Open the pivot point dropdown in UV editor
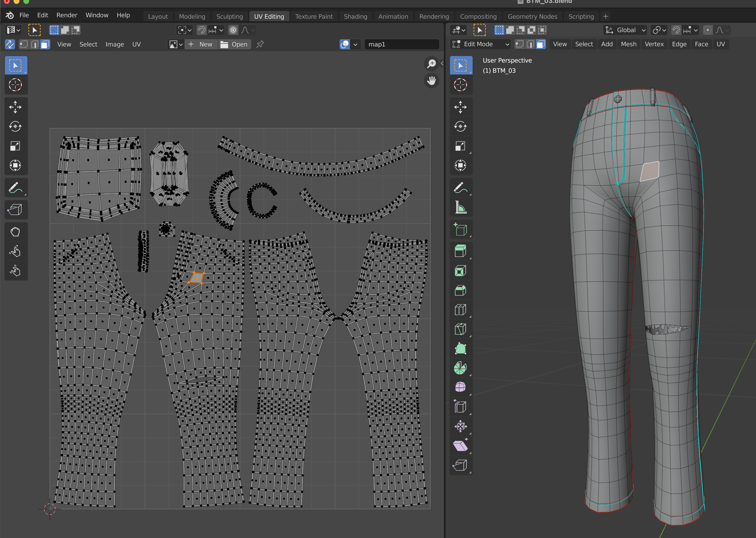The height and width of the screenshot is (538, 756). tap(184, 30)
